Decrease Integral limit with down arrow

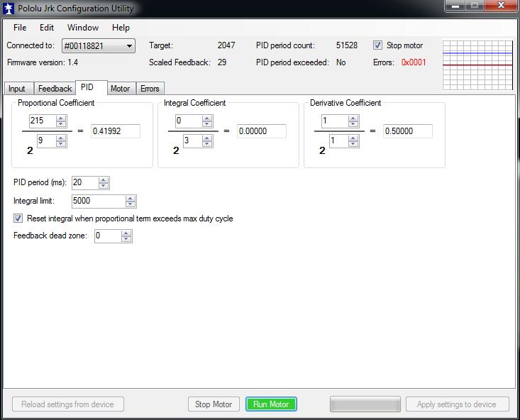pyautogui.click(x=131, y=204)
